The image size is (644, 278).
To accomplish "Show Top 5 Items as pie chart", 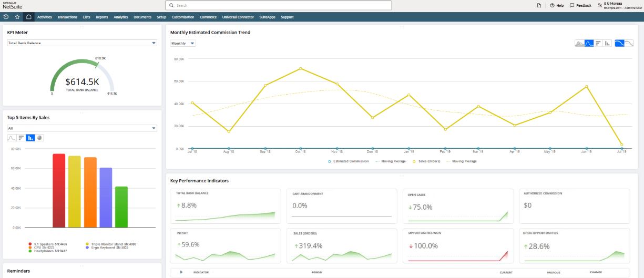I will click(40, 138).
